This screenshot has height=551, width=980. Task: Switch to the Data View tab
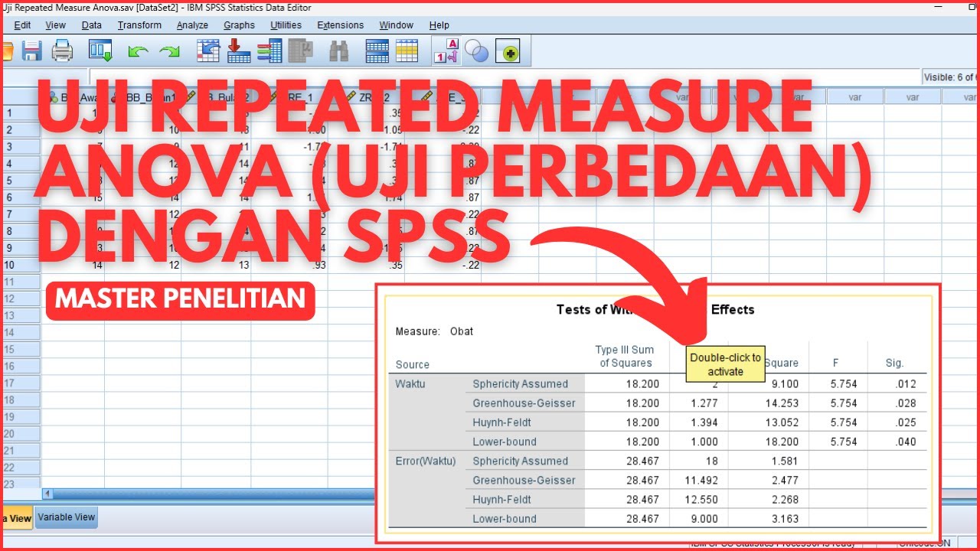coord(17,518)
